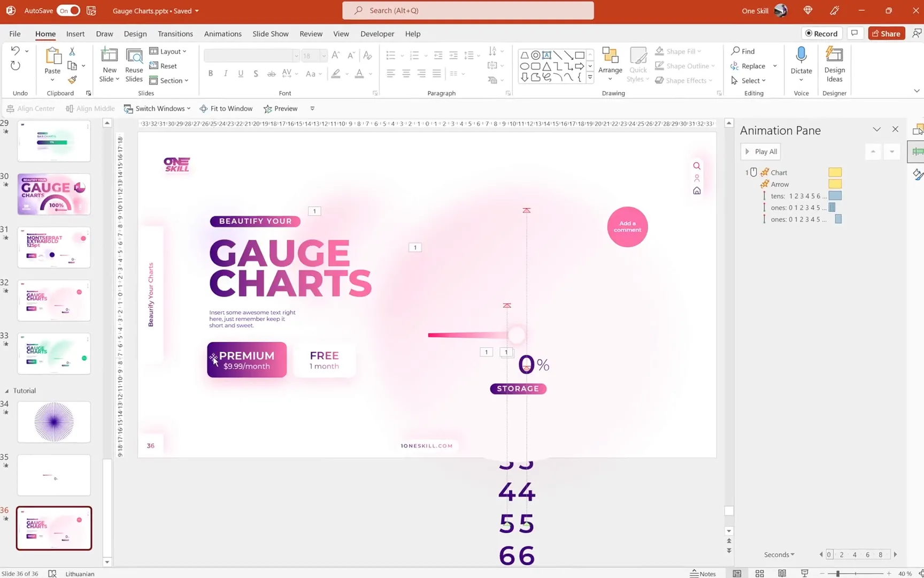Click the Share button
The height and width of the screenshot is (578, 924).
point(885,33)
